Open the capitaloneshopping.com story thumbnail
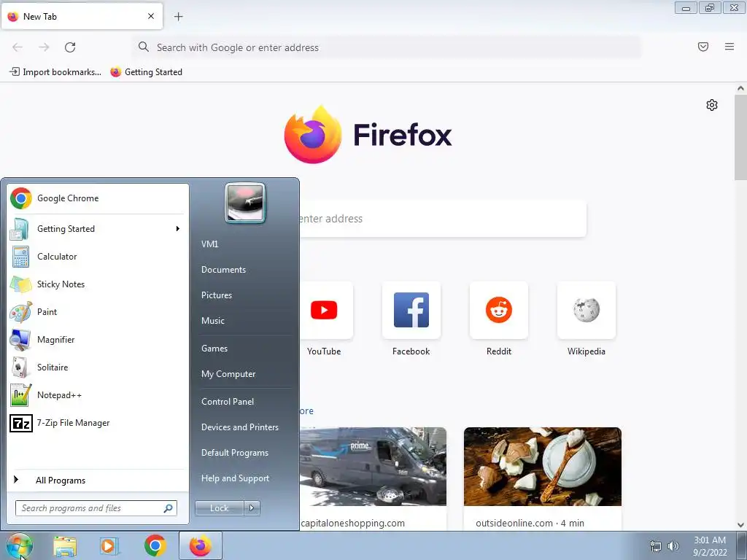747x560 pixels. (373, 467)
